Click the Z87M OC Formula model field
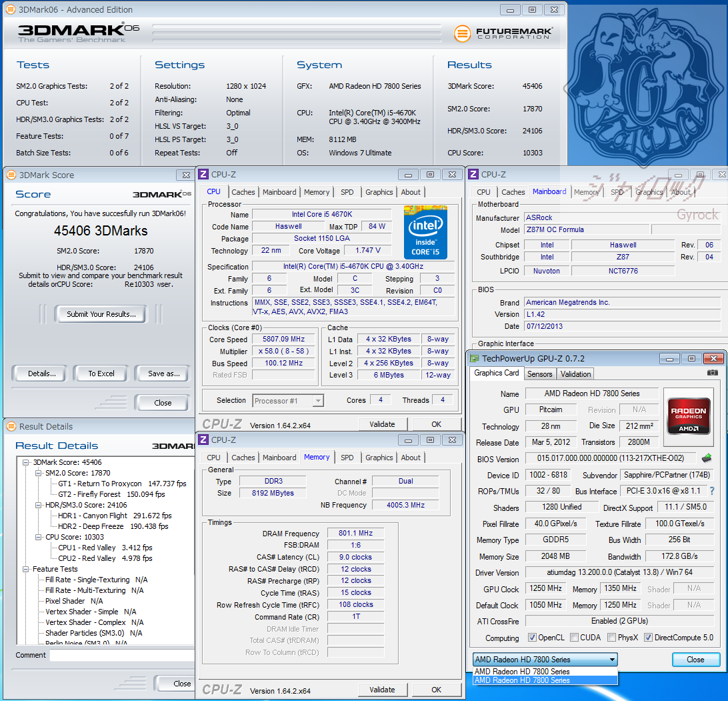 click(587, 229)
